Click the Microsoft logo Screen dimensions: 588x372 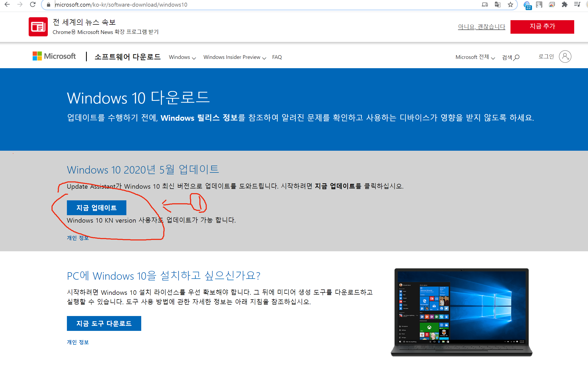click(x=54, y=56)
